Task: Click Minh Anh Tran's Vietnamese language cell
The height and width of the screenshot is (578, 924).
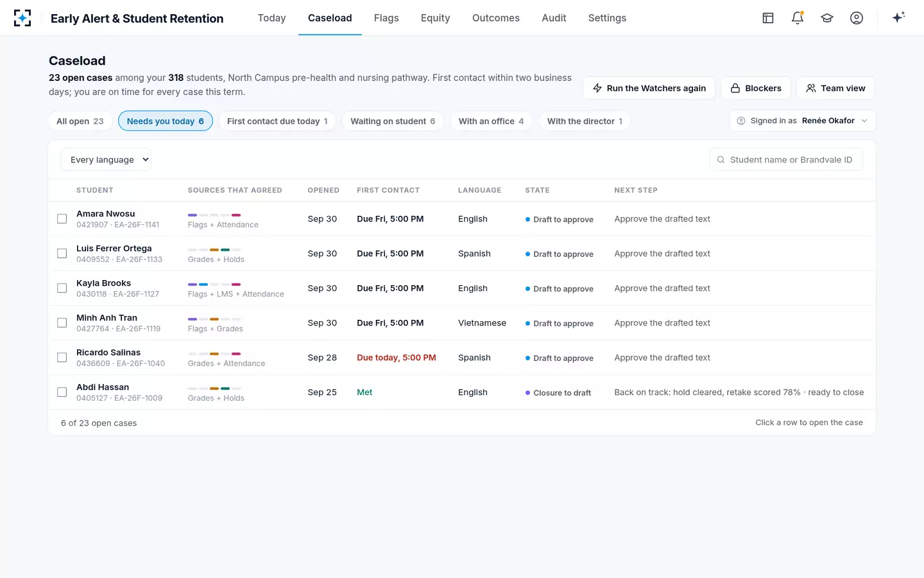Action: click(x=482, y=323)
